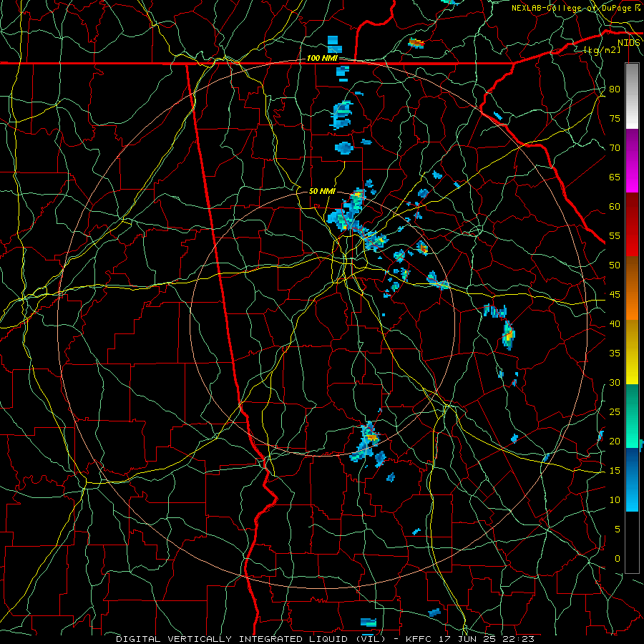
Task: Click the 75 value on the color scale
Action: click(x=615, y=119)
